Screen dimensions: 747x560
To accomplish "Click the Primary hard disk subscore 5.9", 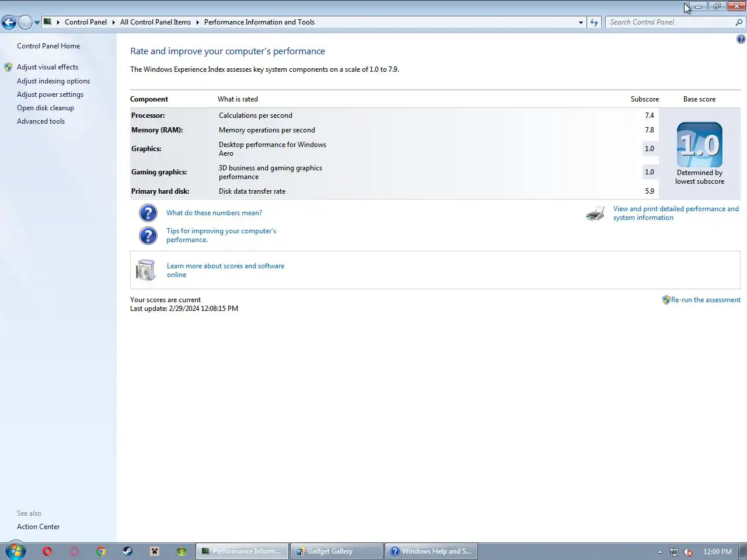I will point(650,191).
